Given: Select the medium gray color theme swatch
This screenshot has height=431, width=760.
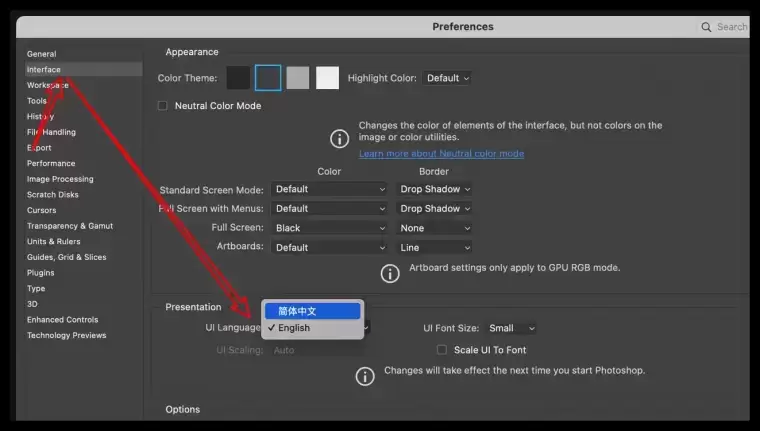Looking at the screenshot, I should pos(298,78).
